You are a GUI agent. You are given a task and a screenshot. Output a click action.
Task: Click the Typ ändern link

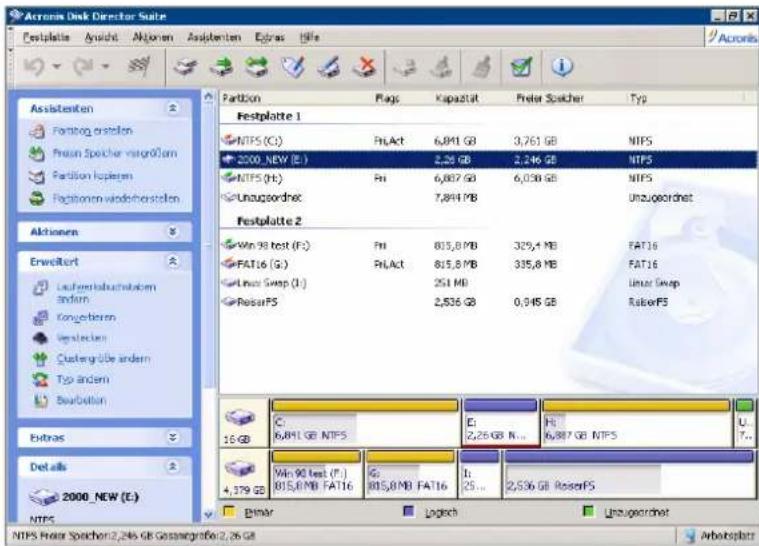click(x=83, y=379)
